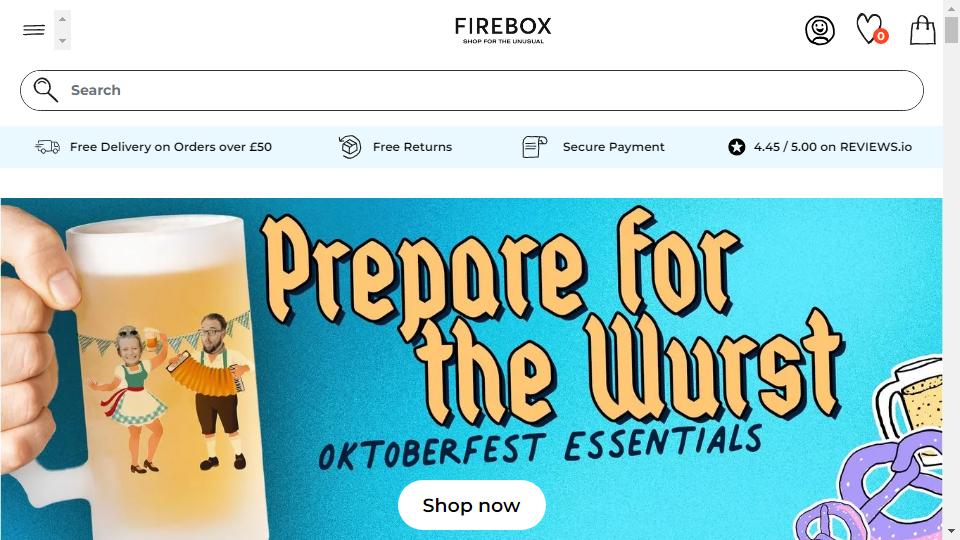Click the magnifying glass search icon
The height and width of the screenshot is (540, 960).
coord(45,90)
